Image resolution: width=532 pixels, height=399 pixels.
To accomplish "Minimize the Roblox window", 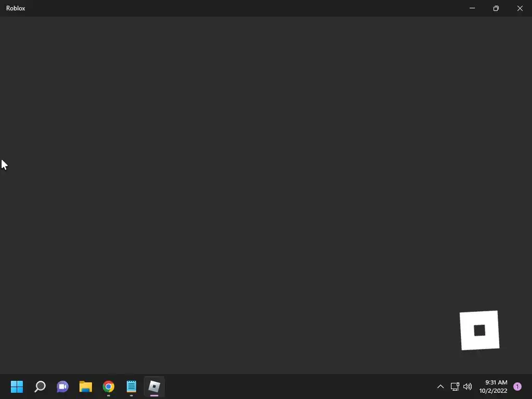I will [x=472, y=8].
